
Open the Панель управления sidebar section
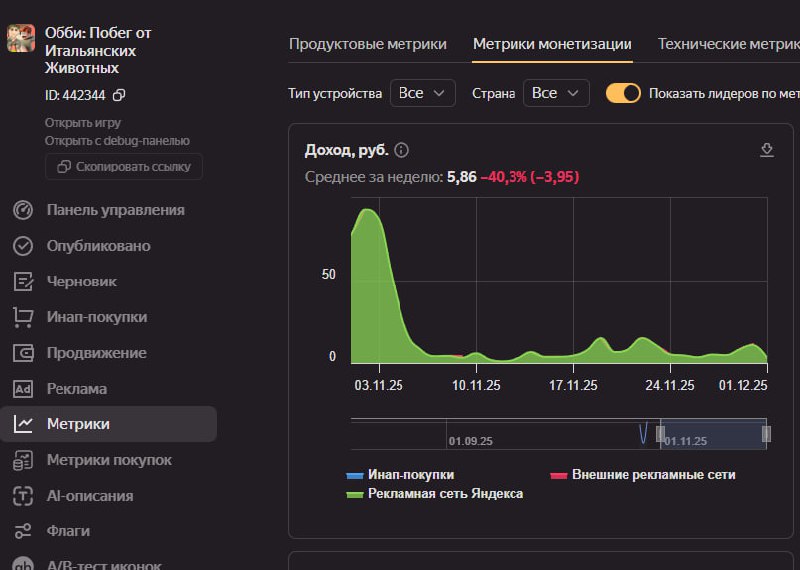115,210
